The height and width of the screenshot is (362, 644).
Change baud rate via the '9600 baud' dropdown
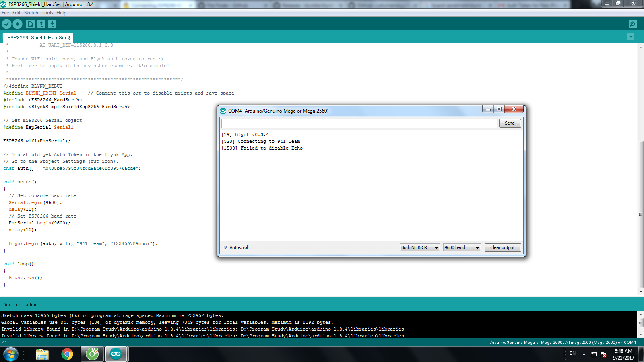coord(461,247)
